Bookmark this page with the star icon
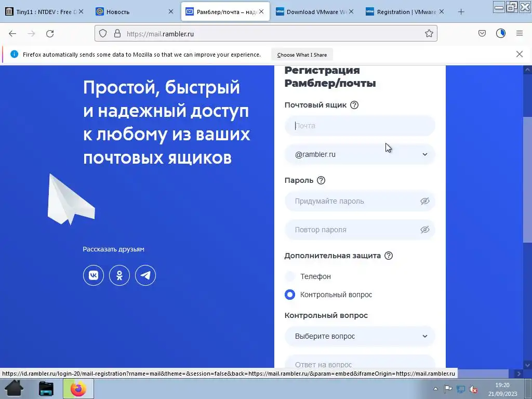The image size is (532, 399). coord(429,33)
